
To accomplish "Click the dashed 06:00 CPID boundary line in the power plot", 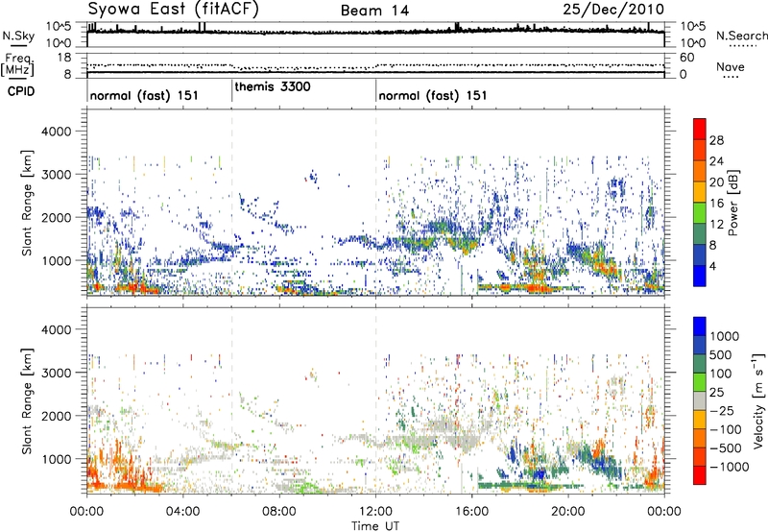I will coord(231,202).
